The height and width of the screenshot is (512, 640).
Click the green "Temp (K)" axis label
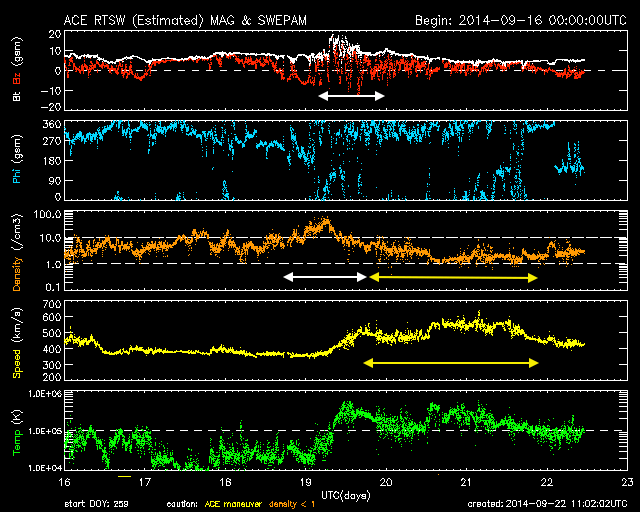pos(16,432)
